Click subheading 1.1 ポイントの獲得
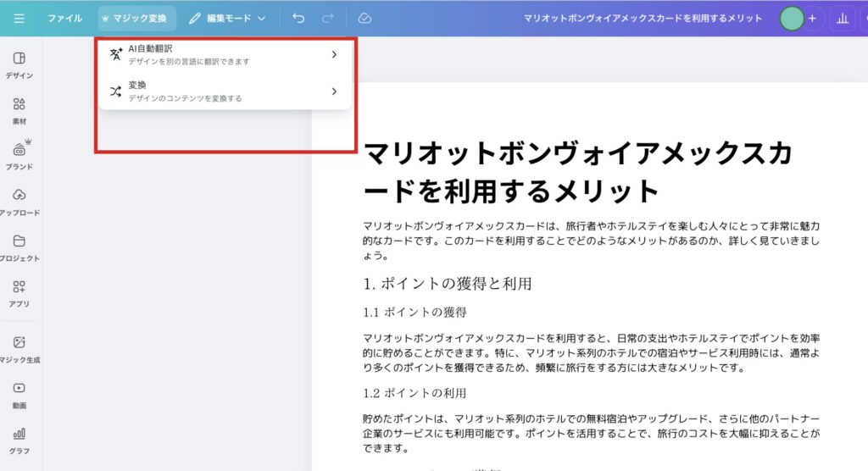Viewport: 868px width, 471px height. pyautogui.click(x=415, y=312)
